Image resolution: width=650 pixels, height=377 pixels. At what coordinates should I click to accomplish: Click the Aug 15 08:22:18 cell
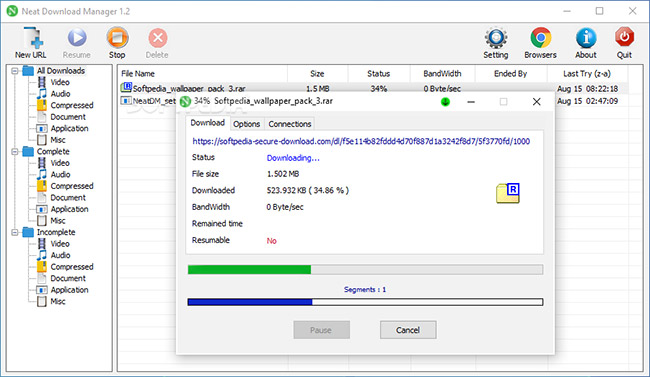coord(587,89)
